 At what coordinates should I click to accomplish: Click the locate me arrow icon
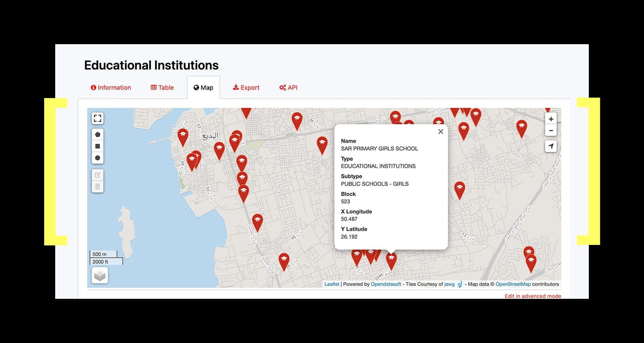point(551,146)
